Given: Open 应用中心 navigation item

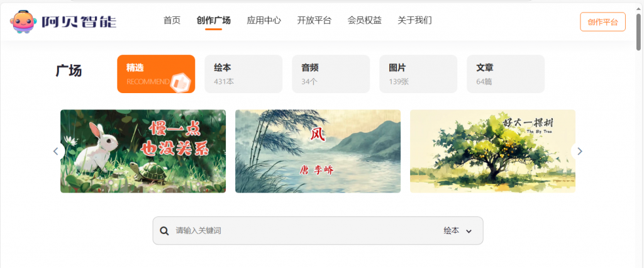Looking at the screenshot, I should (x=264, y=21).
